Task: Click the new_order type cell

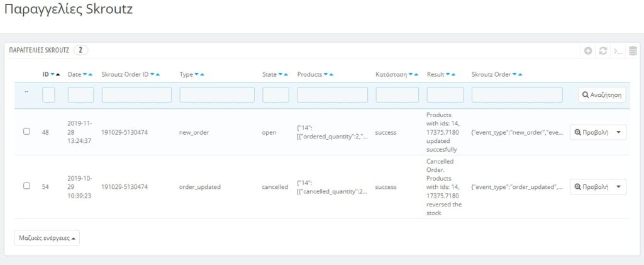Action: 194,133
